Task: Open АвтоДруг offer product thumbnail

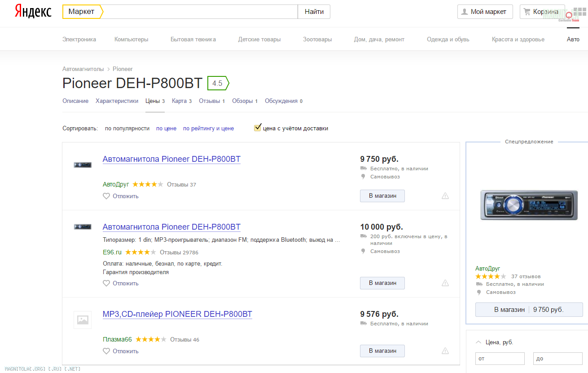Action: (x=83, y=164)
